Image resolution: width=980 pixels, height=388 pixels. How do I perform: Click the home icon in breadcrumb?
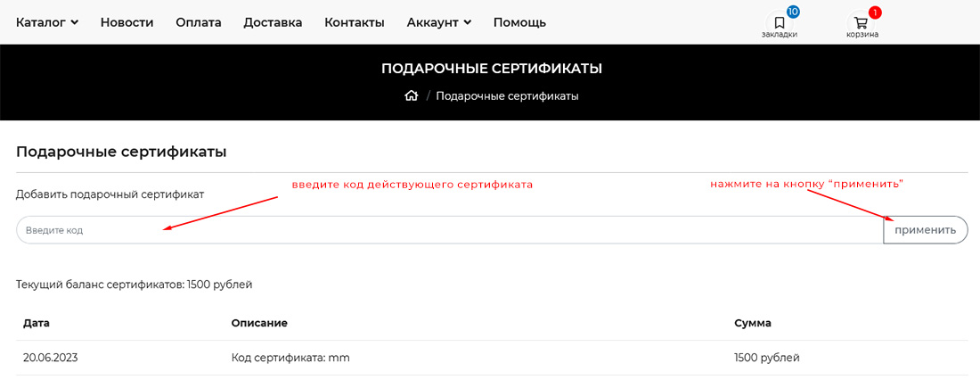coord(411,96)
